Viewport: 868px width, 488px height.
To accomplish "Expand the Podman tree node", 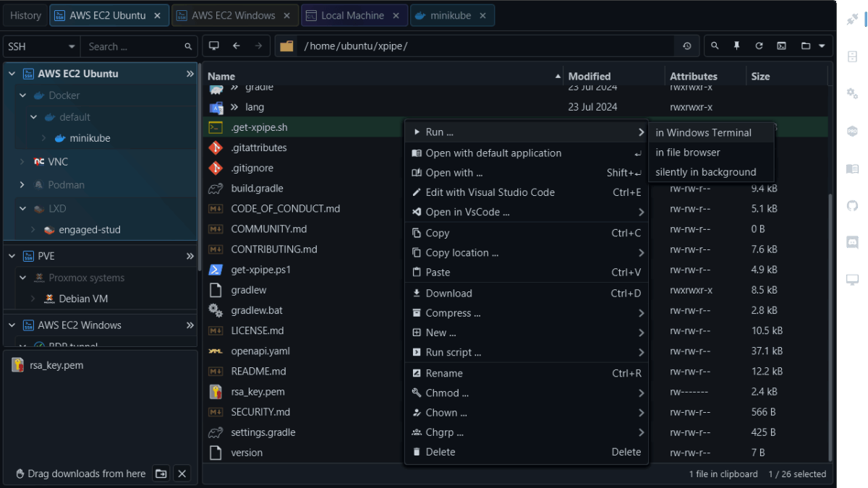I will pos(23,185).
